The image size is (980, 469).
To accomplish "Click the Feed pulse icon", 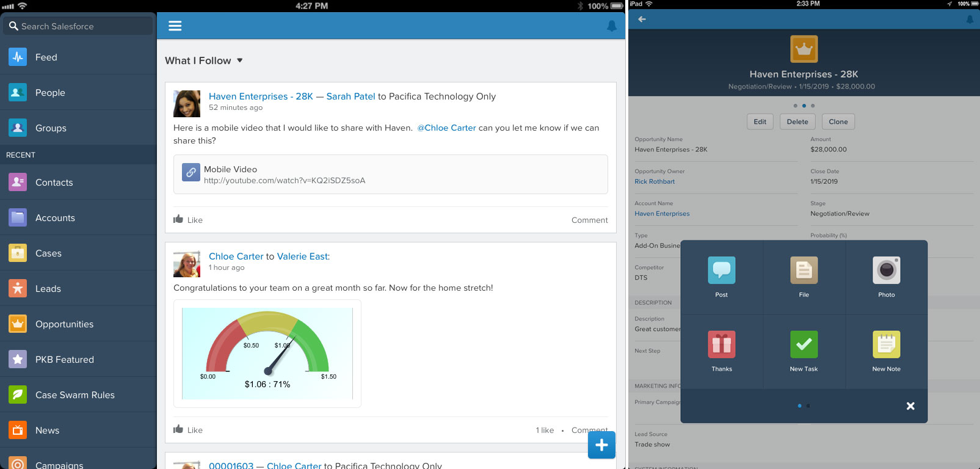I will pyautogui.click(x=18, y=57).
